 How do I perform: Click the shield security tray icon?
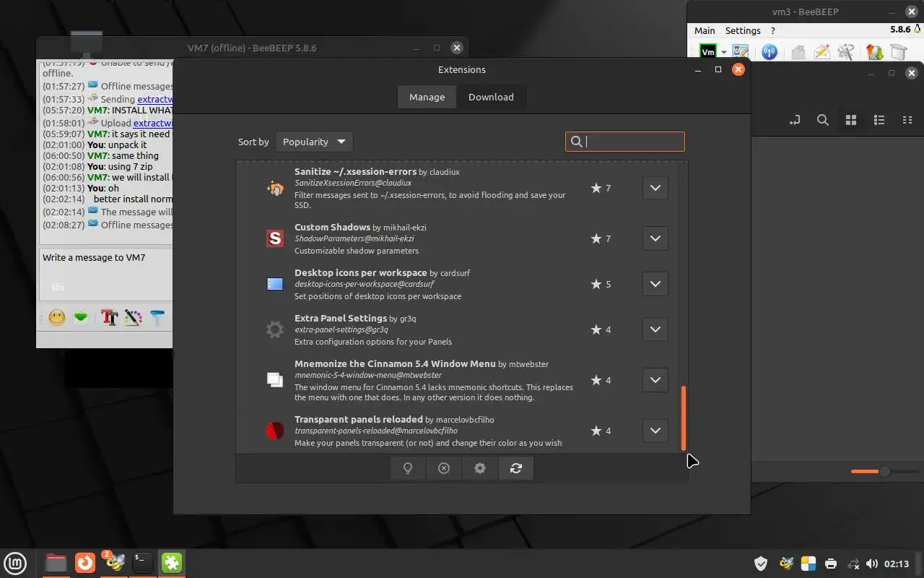(761, 564)
